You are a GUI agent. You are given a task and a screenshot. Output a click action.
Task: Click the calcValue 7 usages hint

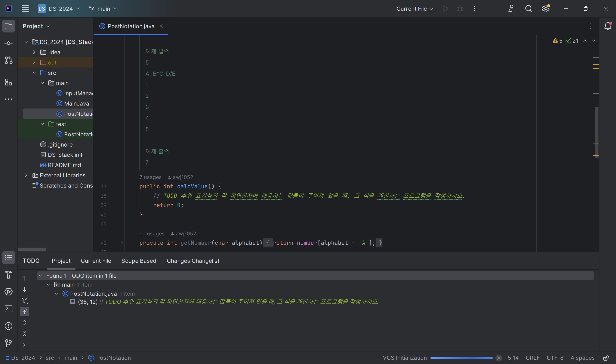tap(150, 177)
